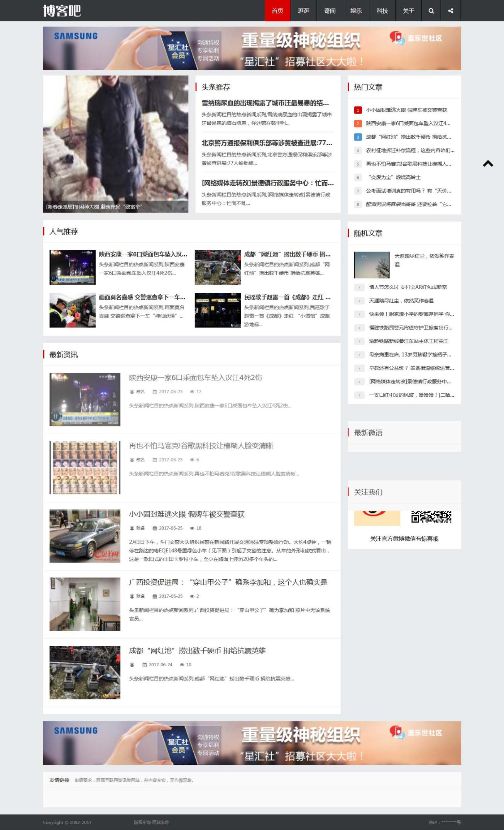Click author icon of 再也不怕马赛克 article
The height and width of the screenshot is (830, 504).
[x=132, y=460]
